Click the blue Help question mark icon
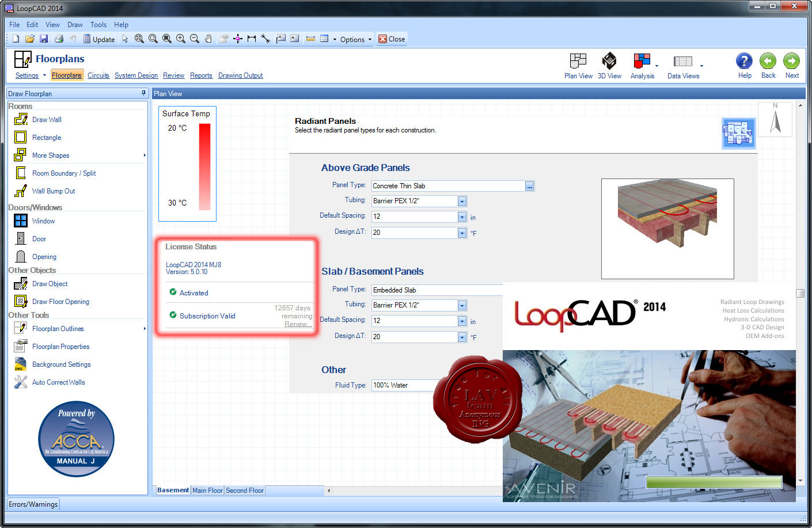 click(x=744, y=61)
